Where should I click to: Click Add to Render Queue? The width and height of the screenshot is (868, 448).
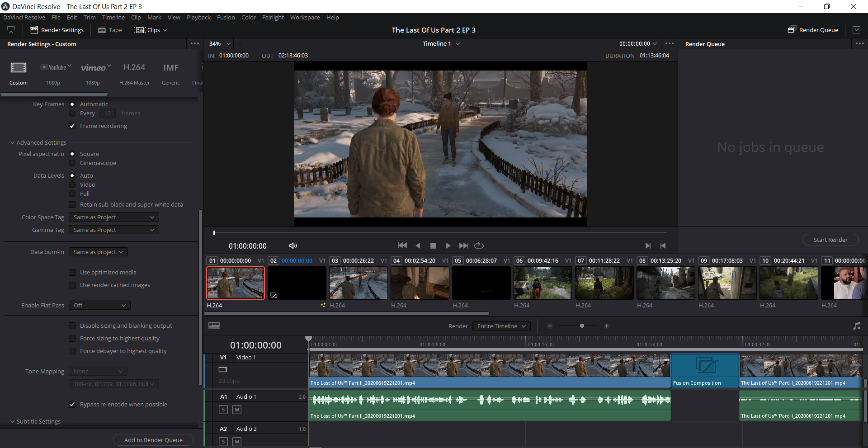pyautogui.click(x=153, y=440)
